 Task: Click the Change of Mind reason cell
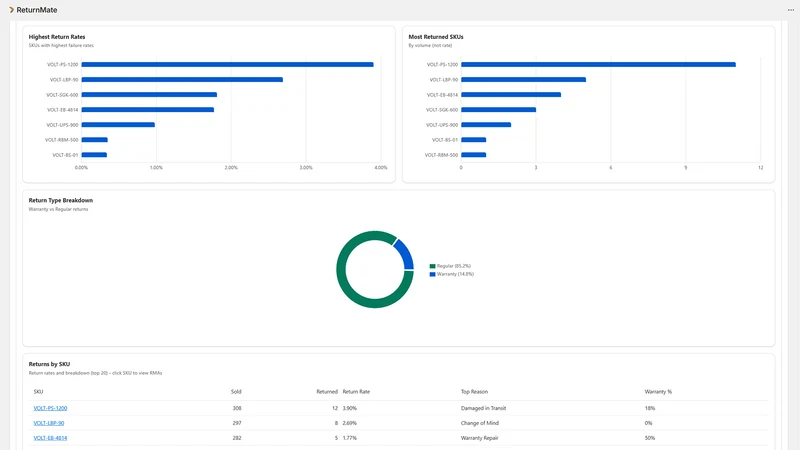pyautogui.click(x=480, y=423)
